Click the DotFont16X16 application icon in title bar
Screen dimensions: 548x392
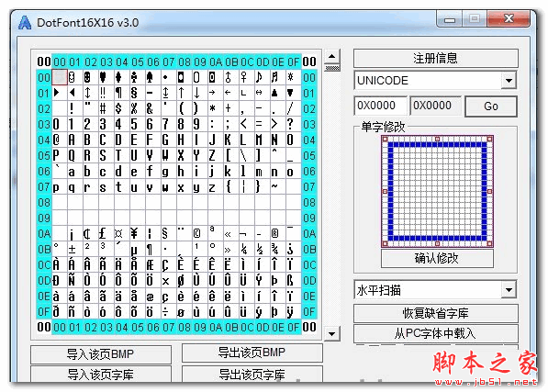click(25, 23)
